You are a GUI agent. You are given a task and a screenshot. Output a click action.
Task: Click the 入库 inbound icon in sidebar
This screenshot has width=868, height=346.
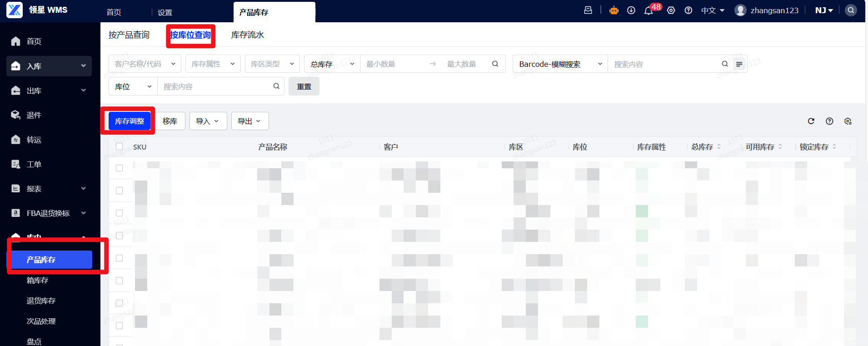tap(16, 66)
